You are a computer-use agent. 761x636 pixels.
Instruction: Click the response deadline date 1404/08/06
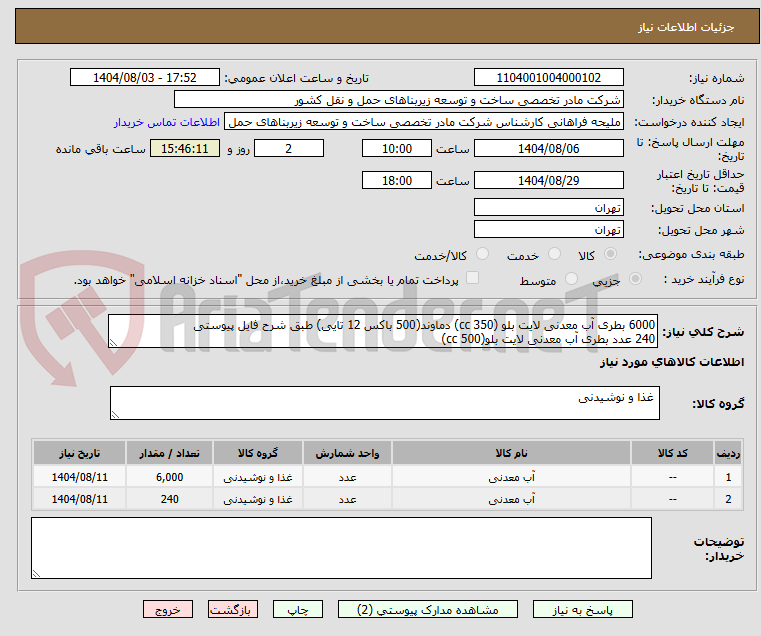coord(548,149)
